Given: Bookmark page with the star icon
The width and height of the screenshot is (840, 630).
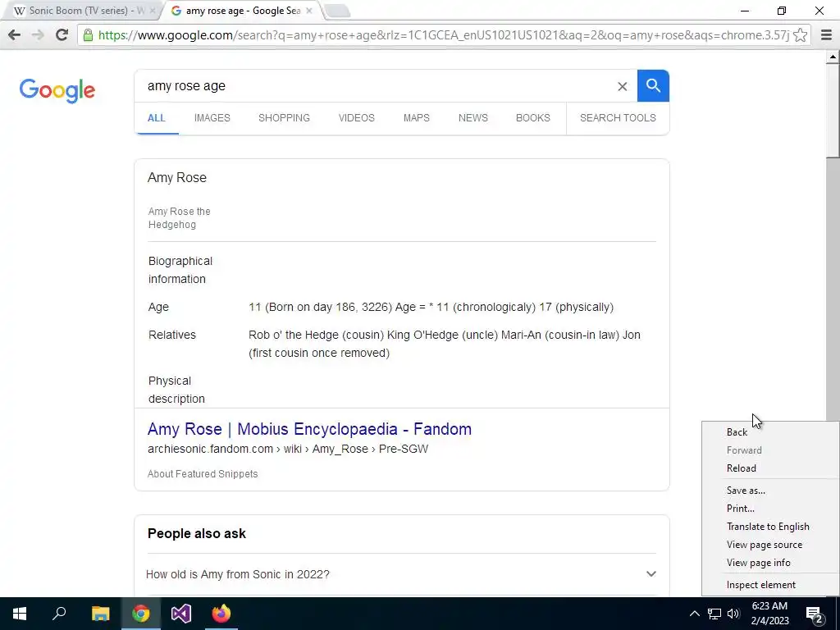Looking at the screenshot, I should click(800, 35).
